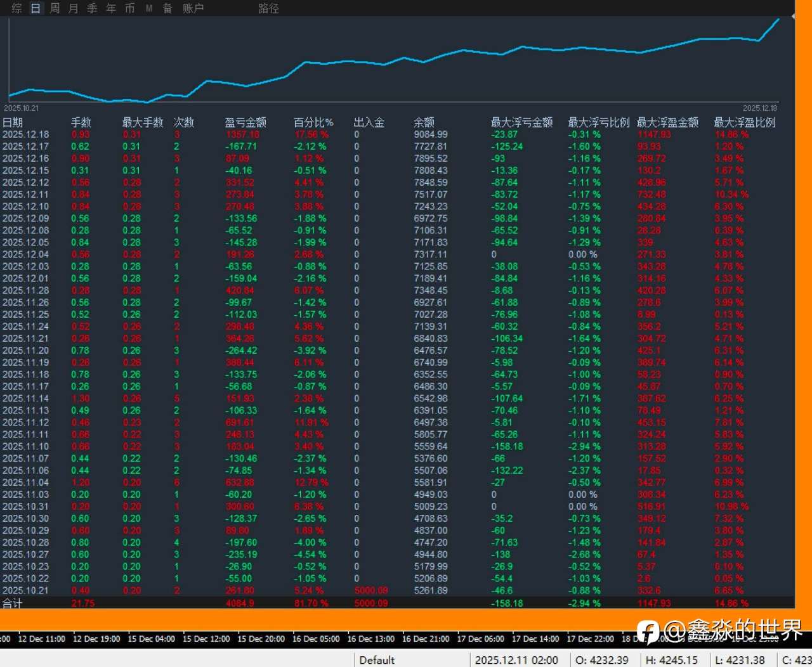
Task: Switch to the 周 (weekly) tab
Action: pos(55,8)
